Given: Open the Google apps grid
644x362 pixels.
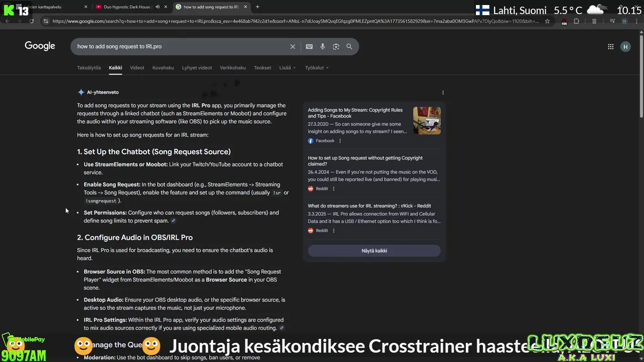Looking at the screenshot, I should (x=610, y=47).
